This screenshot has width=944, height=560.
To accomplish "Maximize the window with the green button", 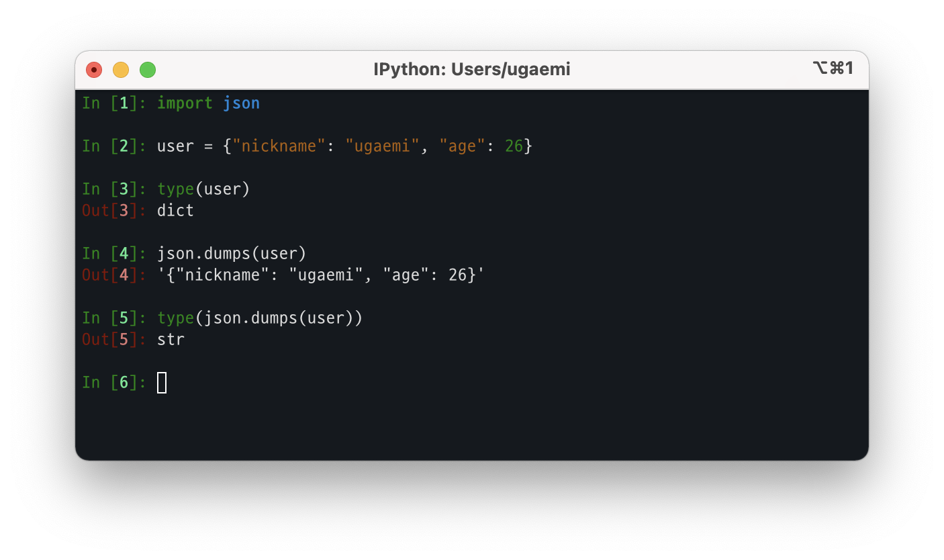I will click(x=148, y=70).
